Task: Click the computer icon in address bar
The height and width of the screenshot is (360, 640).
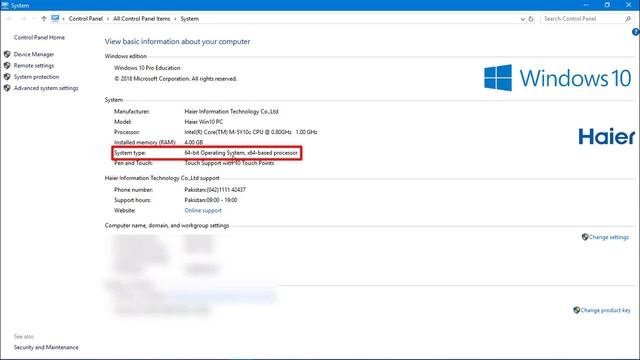Action: (x=55, y=18)
